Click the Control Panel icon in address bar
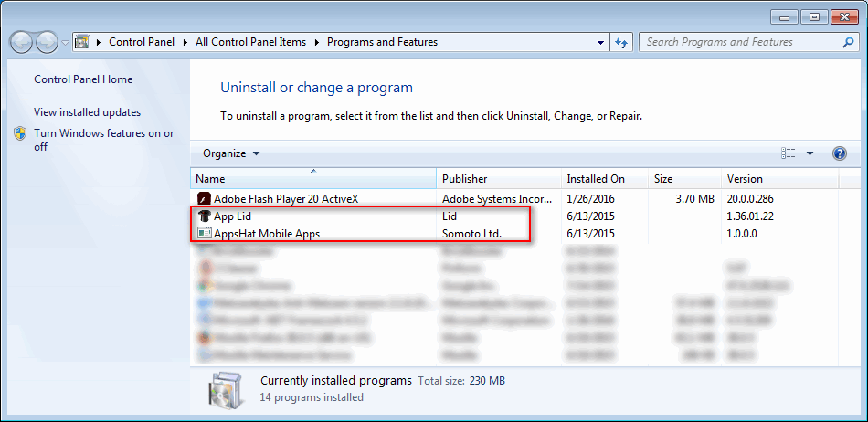Screen dimensions: 868x422 point(82,42)
